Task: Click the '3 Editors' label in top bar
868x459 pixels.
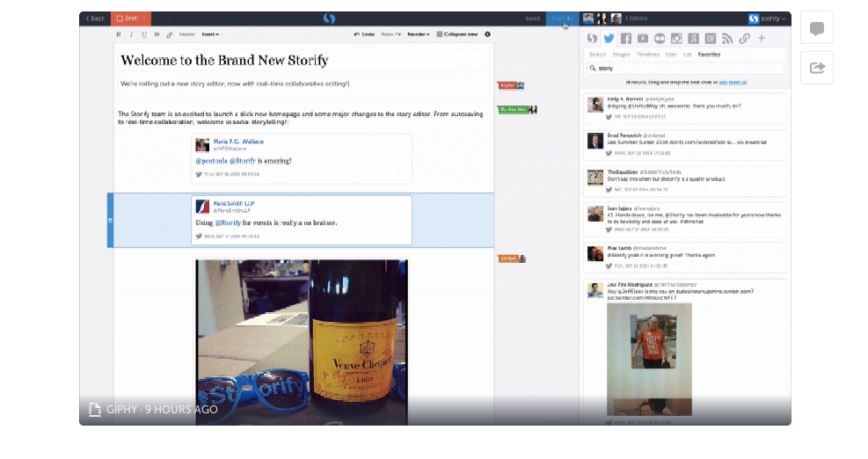Action: 637,18
